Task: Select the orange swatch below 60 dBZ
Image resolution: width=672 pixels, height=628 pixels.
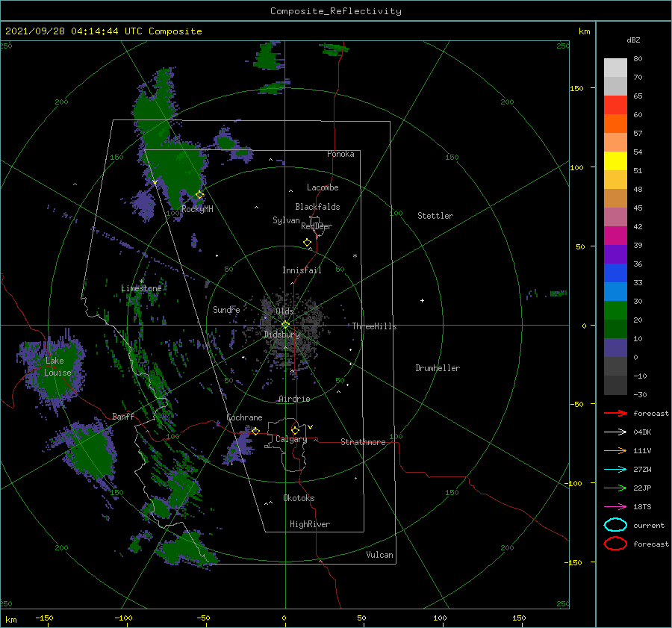Action: (615, 124)
